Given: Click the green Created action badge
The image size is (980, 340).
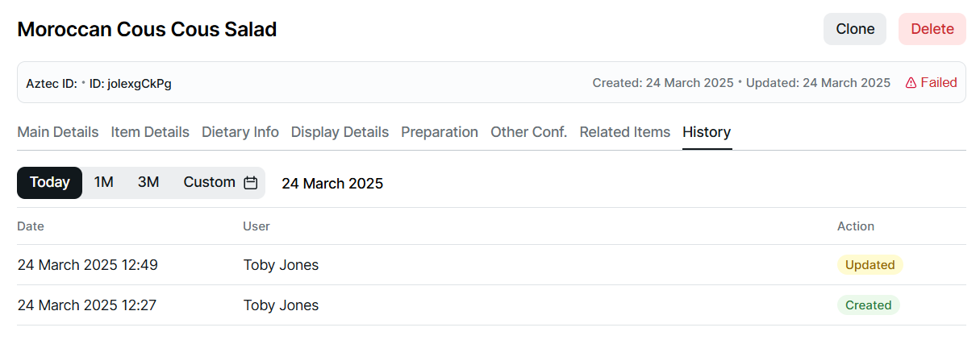Looking at the screenshot, I should (x=868, y=305).
